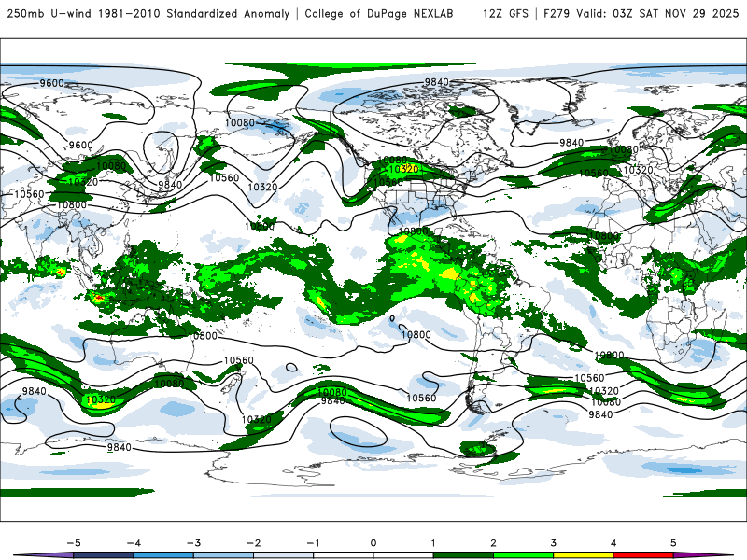Click the red 4 to 5 colorbar segment
The width and height of the screenshot is (747, 560).
643,555
